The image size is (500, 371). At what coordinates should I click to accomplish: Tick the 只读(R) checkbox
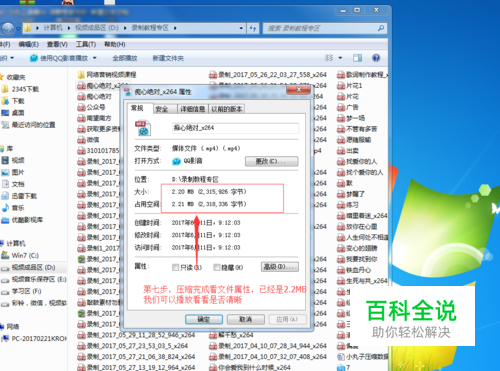pos(175,267)
